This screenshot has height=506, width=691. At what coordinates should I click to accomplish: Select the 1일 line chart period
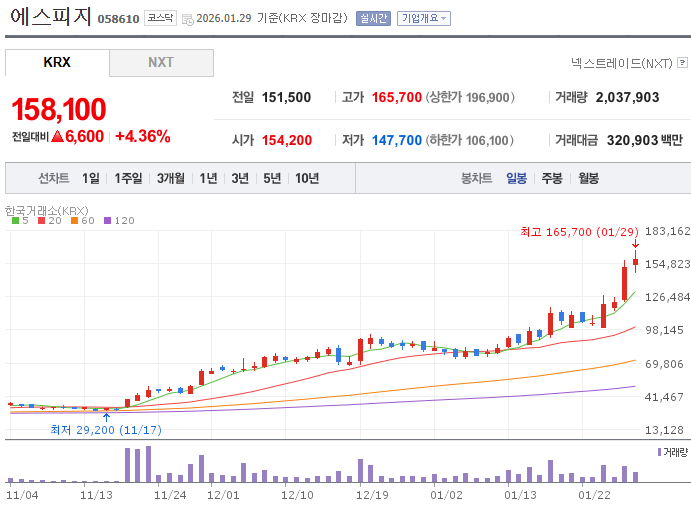tap(91, 178)
